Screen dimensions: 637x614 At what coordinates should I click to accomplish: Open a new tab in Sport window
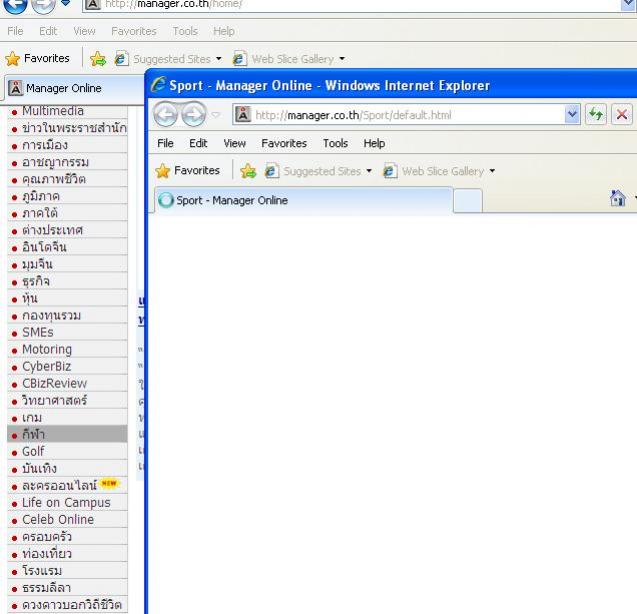coord(468,201)
